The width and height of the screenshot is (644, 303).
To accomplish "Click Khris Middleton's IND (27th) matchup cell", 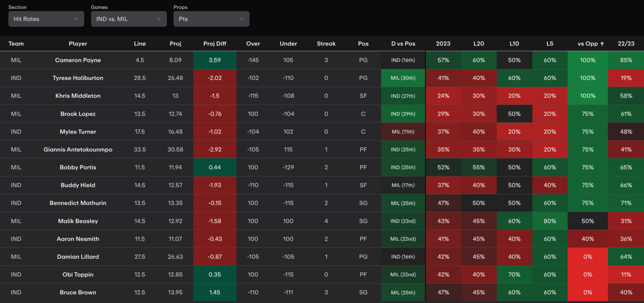I will tap(403, 96).
